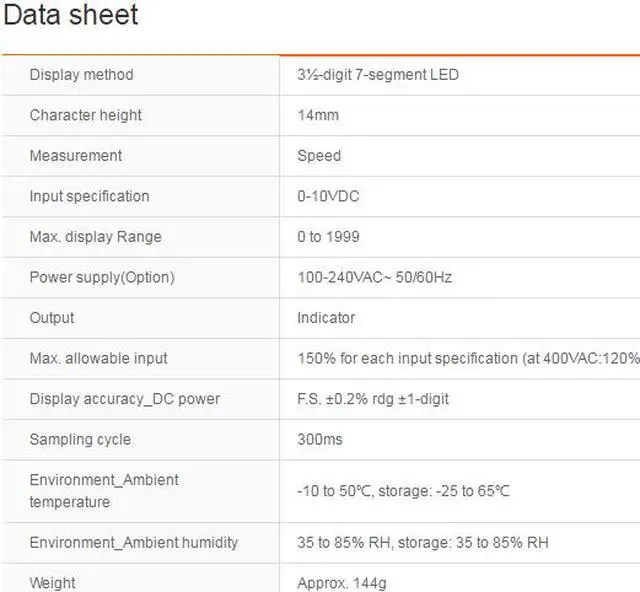
Task: Select the Environment_Ambient temperature label
Action: pos(104,490)
